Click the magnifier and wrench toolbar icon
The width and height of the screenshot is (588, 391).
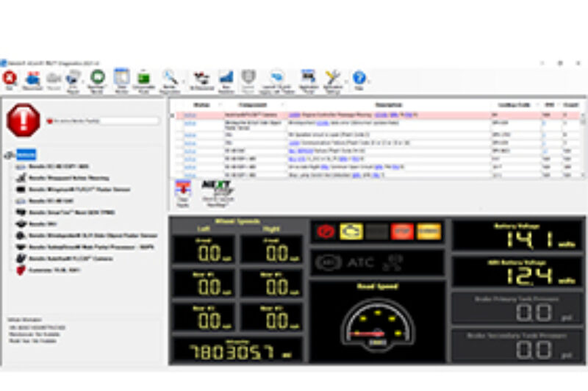coord(170,78)
